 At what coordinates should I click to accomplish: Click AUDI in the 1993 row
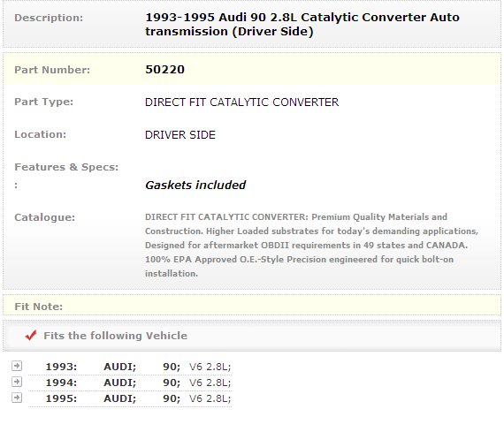[120, 367]
